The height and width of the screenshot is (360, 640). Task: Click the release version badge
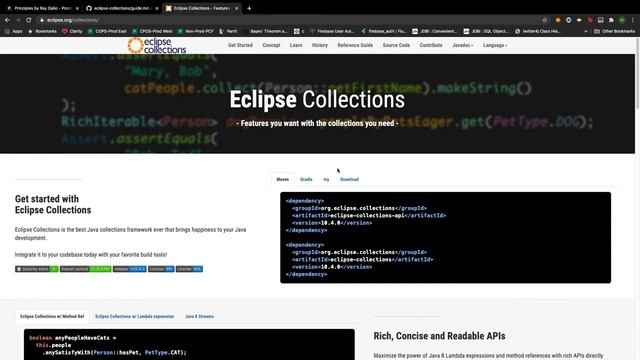[x=130, y=269]
